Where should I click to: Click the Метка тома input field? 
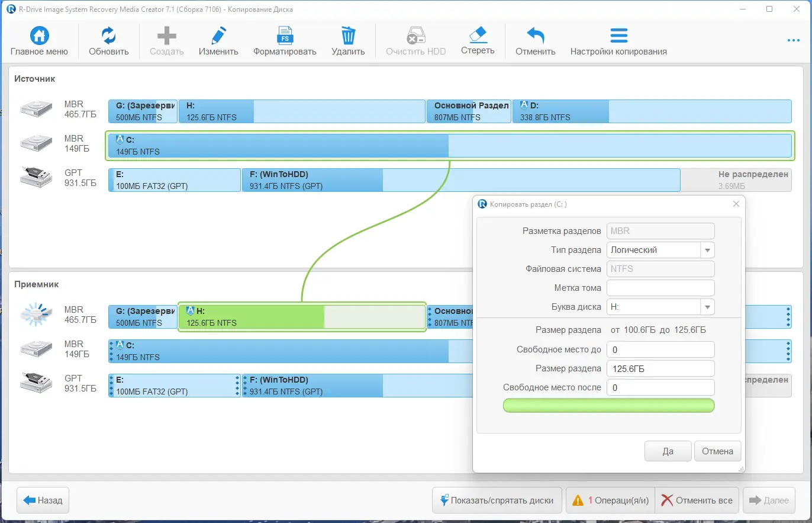click(x=660, y=288)
